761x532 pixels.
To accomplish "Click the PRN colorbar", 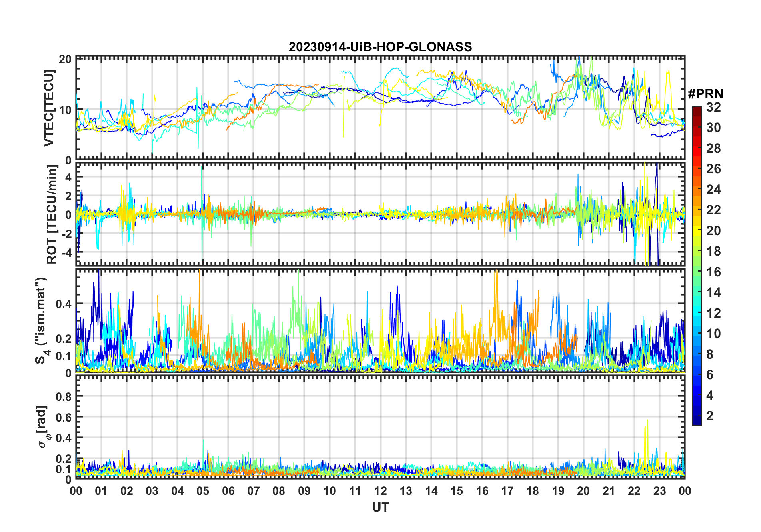I will pos(697,266).
